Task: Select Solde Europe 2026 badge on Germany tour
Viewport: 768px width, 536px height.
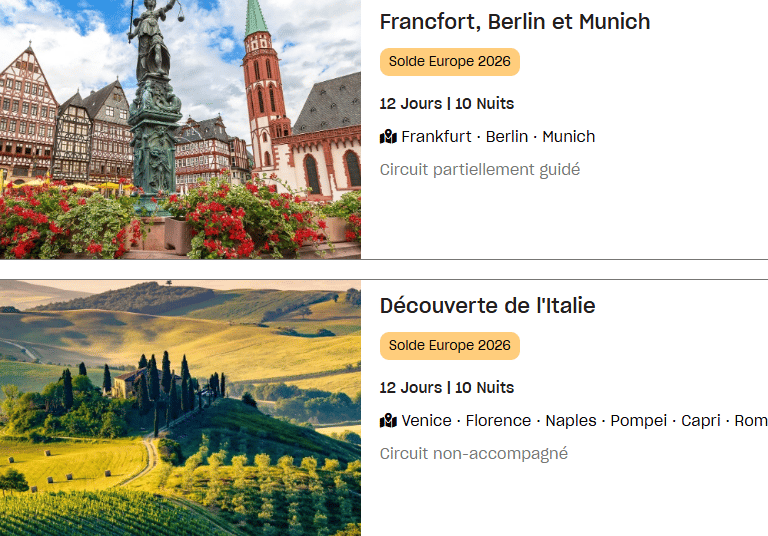Action: point(449,62)
